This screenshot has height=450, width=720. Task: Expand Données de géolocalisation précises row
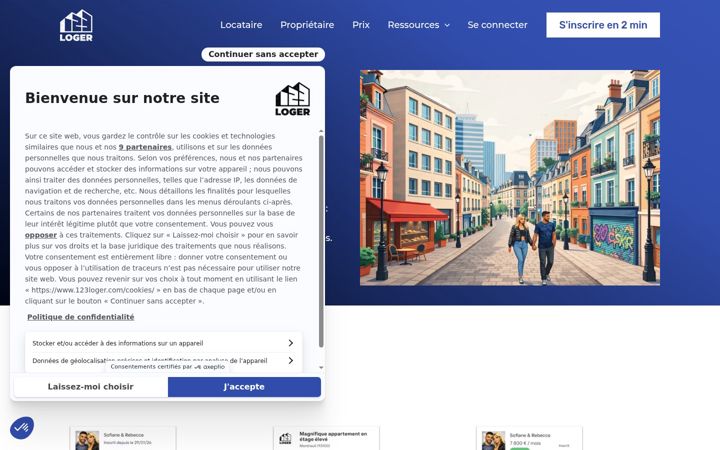coord(163,361)
